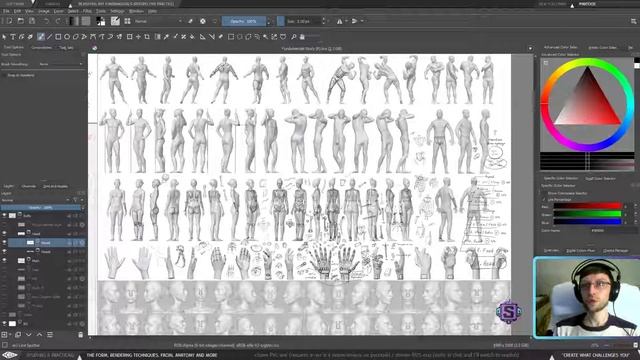Select the Color Sampler eyedropper tool
Viewport: 640px width, 360px height.
(x=167, y=37)
